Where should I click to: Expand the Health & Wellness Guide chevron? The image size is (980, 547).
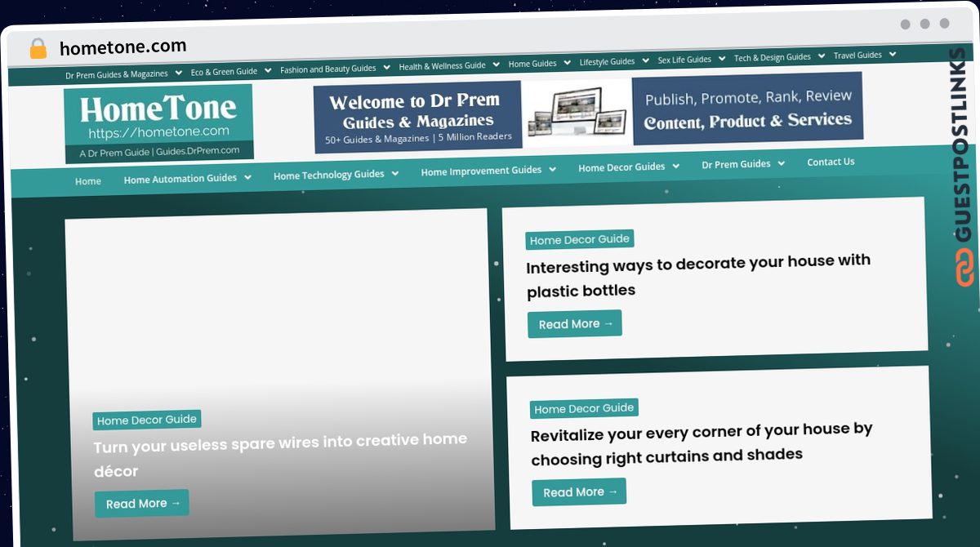pos(496,64)
